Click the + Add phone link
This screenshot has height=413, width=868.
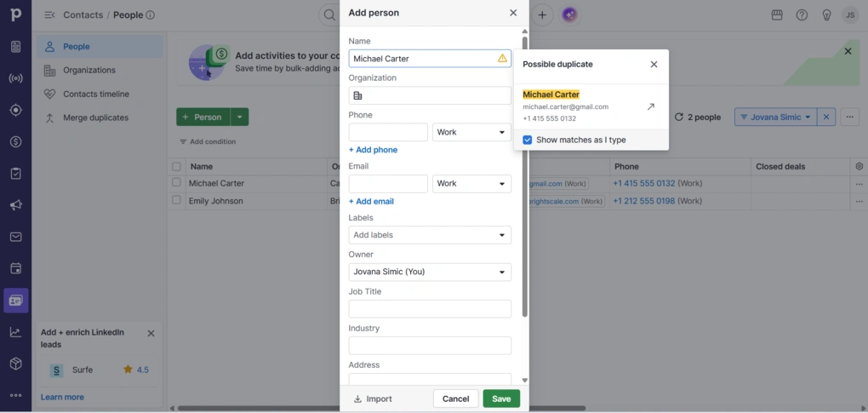point(373,150)
